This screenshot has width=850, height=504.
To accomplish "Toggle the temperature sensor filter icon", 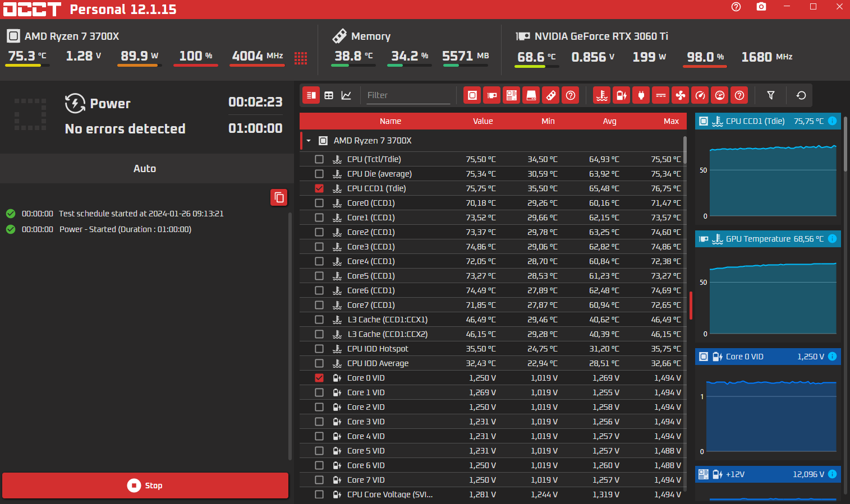I will 602,95.
